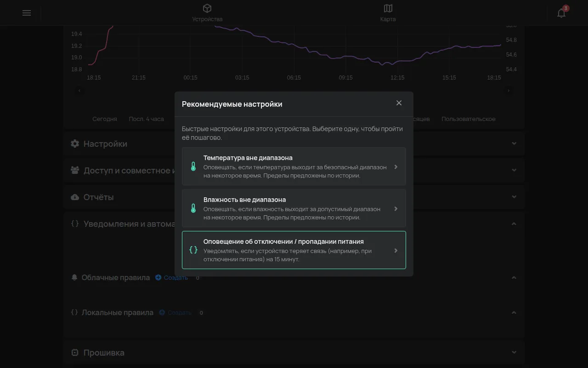Screen dimensions: 588x368
Task: Open chevron for Оповещение об отключении
Action: click(x=396, y=251)
